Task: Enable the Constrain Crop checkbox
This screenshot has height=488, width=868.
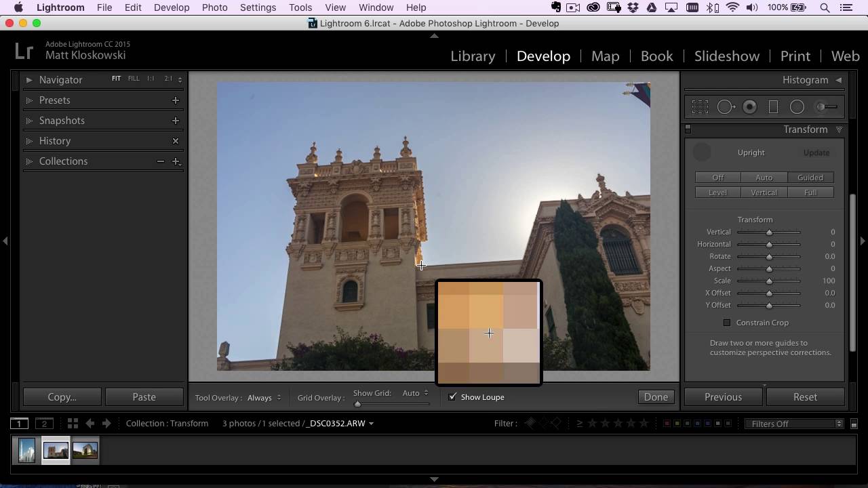Action: click(727, 323)
